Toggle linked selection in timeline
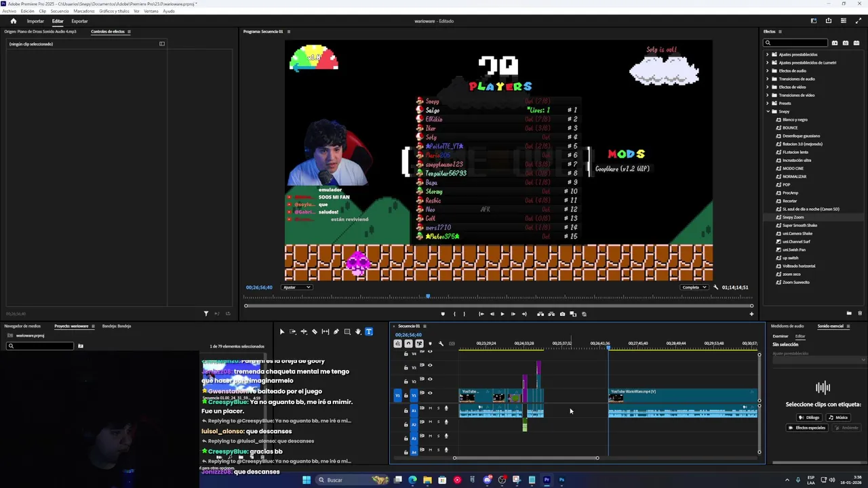868x488 pixels. (x=419, y=344)
